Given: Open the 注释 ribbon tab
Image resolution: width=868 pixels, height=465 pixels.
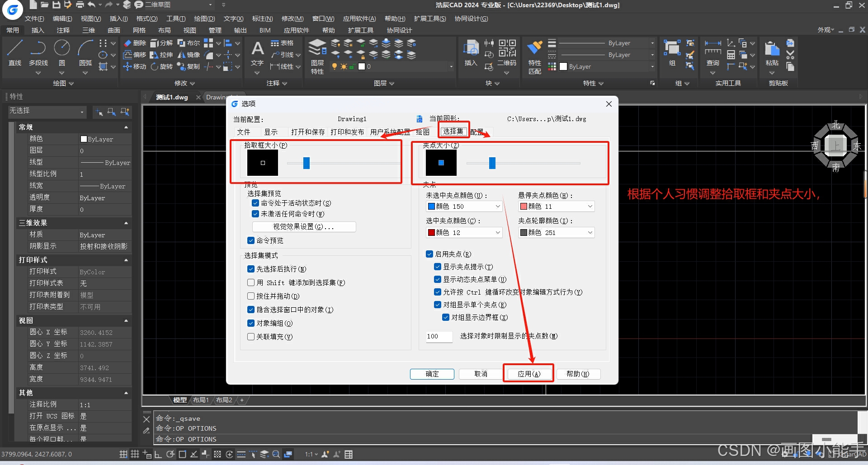Looking at the screenshot, I should point(63,30).
